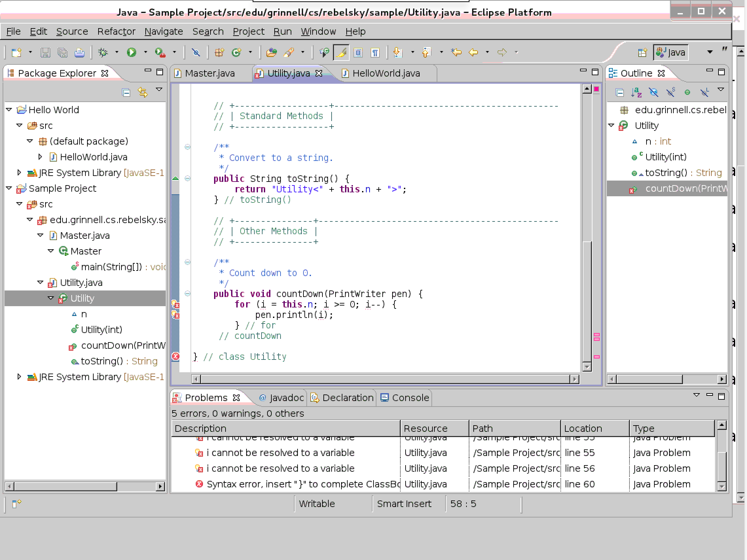Collapse all in Package Explorer toolbar

point(126,92)
